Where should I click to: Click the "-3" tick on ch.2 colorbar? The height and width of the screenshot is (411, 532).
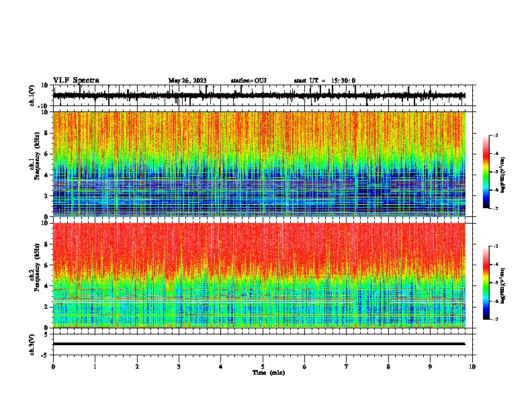coord(496,246)
